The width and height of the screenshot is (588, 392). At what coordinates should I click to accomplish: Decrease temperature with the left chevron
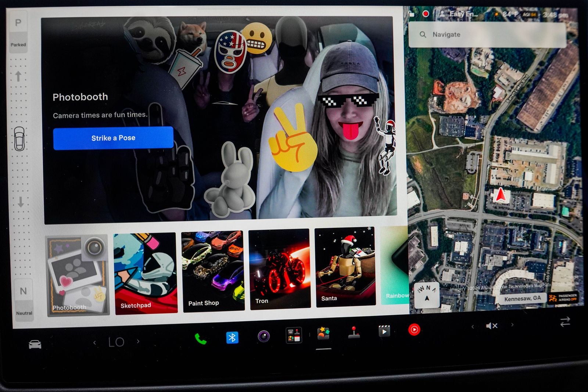tap(95, 343)
